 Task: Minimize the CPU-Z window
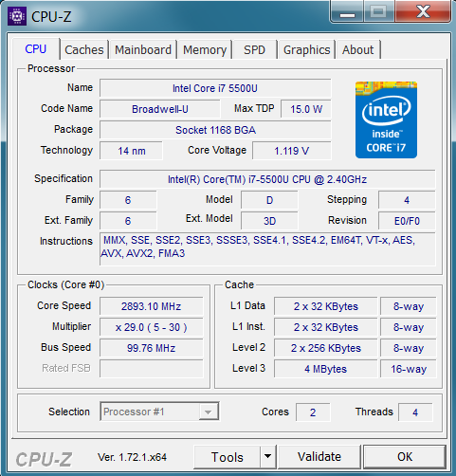[x=348, y=11]
